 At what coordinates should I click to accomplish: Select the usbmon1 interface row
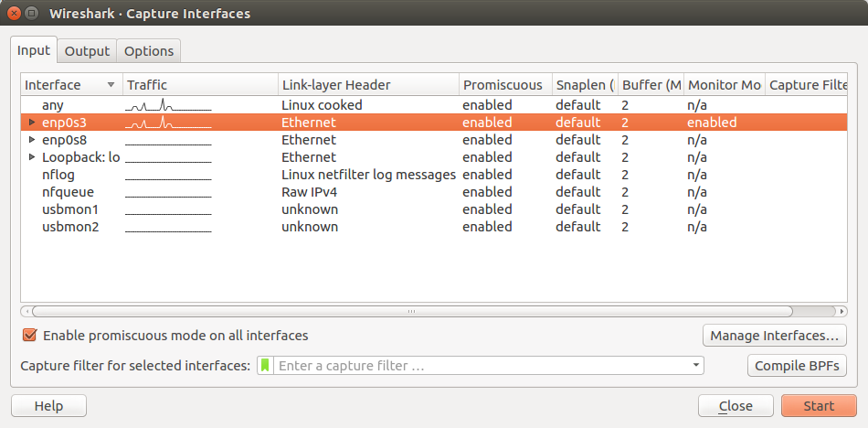pos(69,209)
